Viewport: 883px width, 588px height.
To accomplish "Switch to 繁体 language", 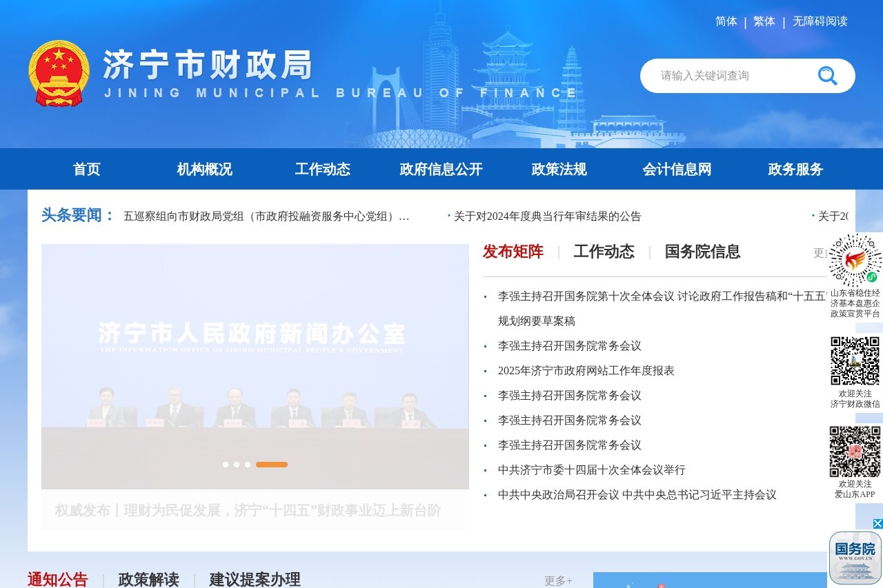I will pyautogui.click(x=764, y=21).
